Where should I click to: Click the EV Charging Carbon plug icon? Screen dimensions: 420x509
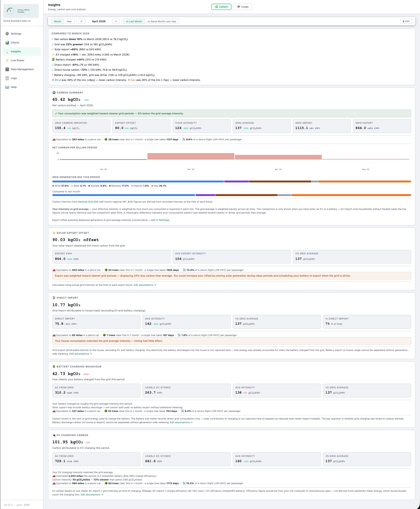tap(54, 435)
